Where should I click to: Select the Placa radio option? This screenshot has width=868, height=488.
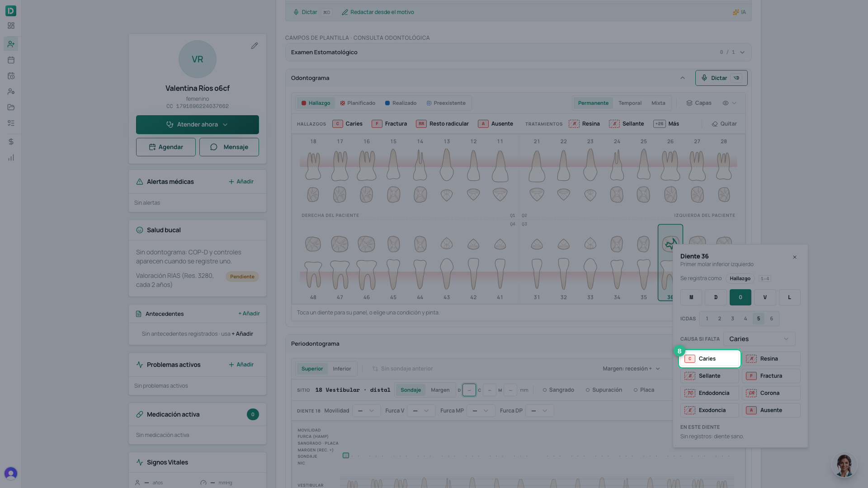[644, 390]
